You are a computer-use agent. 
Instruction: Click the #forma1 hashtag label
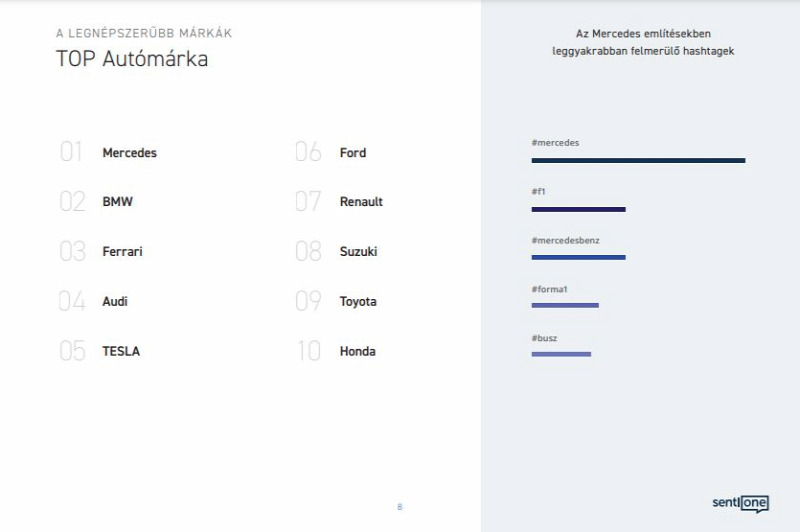(x=549, y=289)
